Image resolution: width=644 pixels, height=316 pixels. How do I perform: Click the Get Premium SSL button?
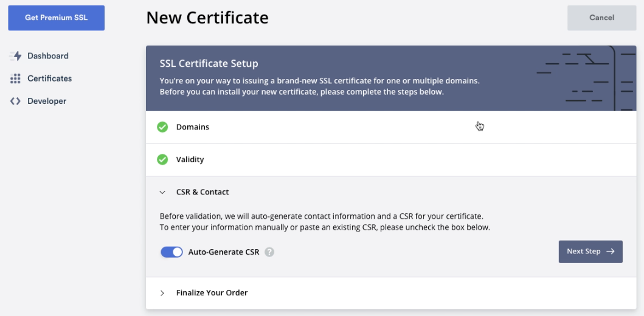[57, 18]
